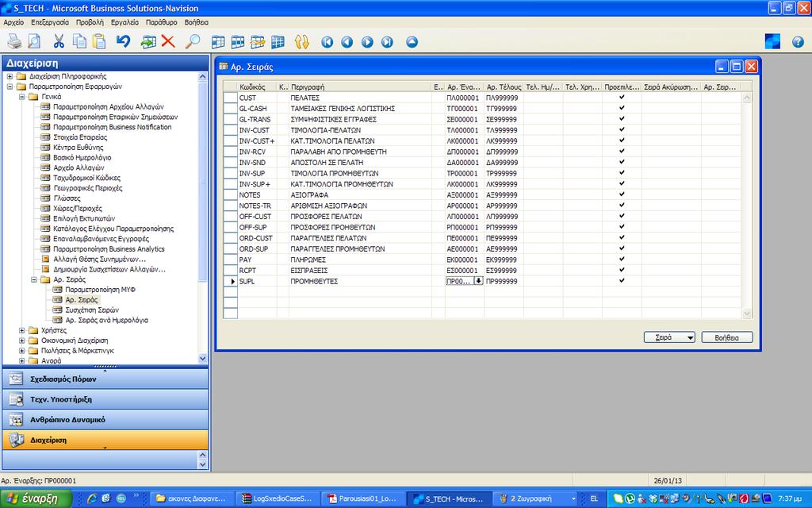
Task: Click the Βοήθεια button in Αρ. Σειράς window
Action: [726, 337]
